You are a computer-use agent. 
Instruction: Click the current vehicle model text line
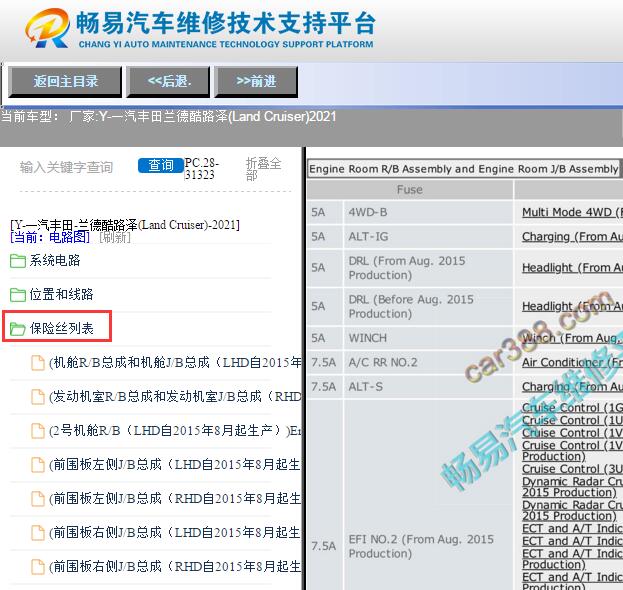(x=169, y=116)
